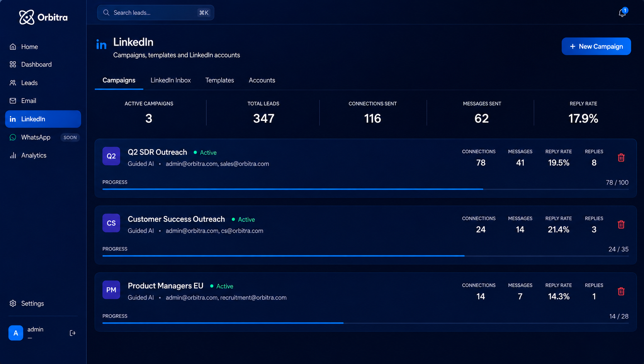Open the Product Managers EU title
Screen dimensions: 644x364
tap(165, 286)
